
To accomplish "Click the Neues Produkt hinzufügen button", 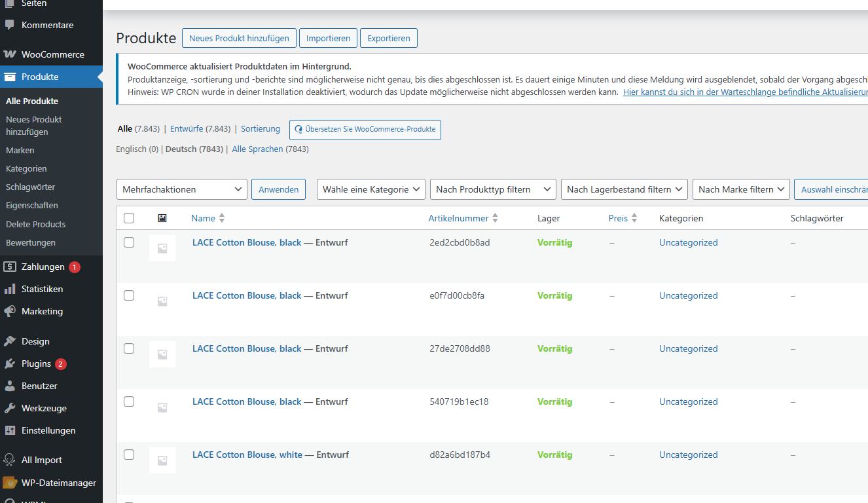I will [239, 38].
